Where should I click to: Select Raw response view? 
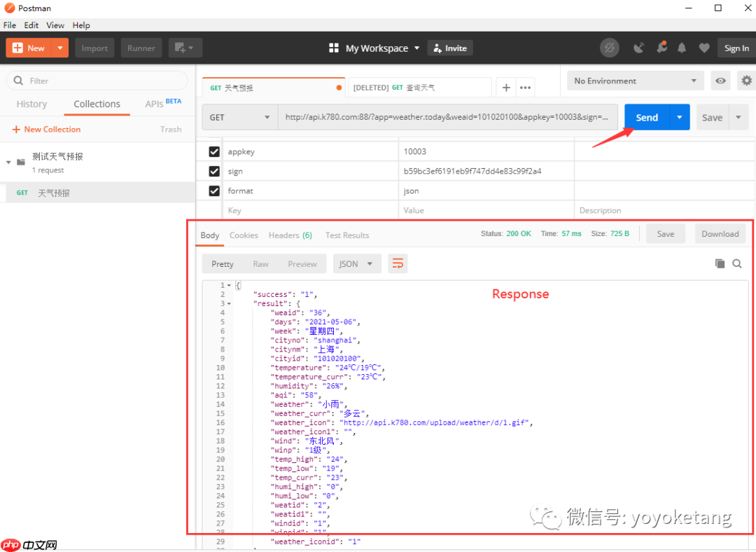click(x=261, y=264)
